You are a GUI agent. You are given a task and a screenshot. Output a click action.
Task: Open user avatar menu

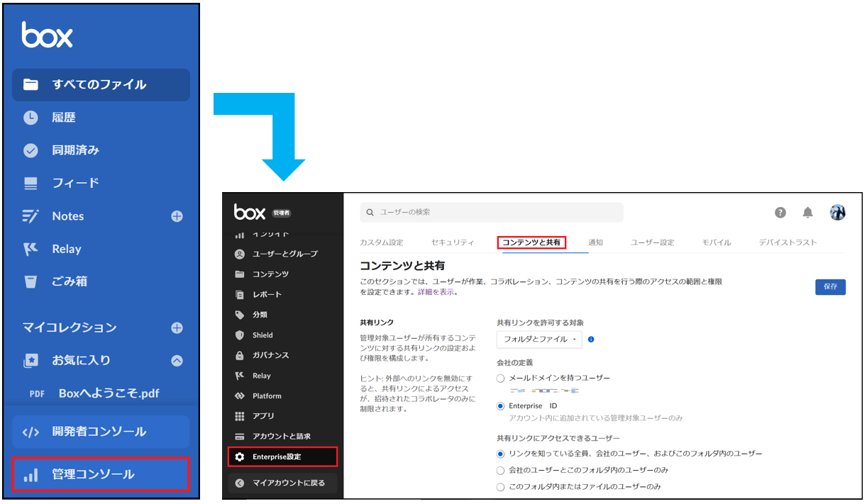click(x=838, y=213)
